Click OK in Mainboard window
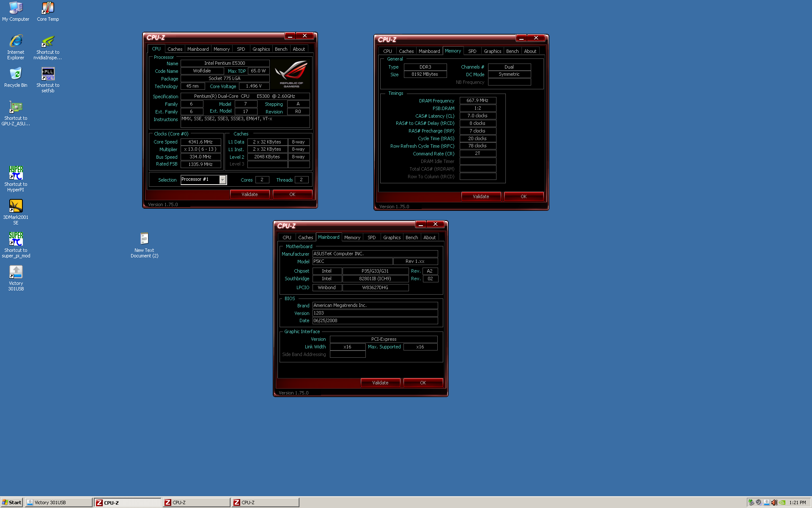The height and width of the screenshot is (508, 812). coord(423,383)
